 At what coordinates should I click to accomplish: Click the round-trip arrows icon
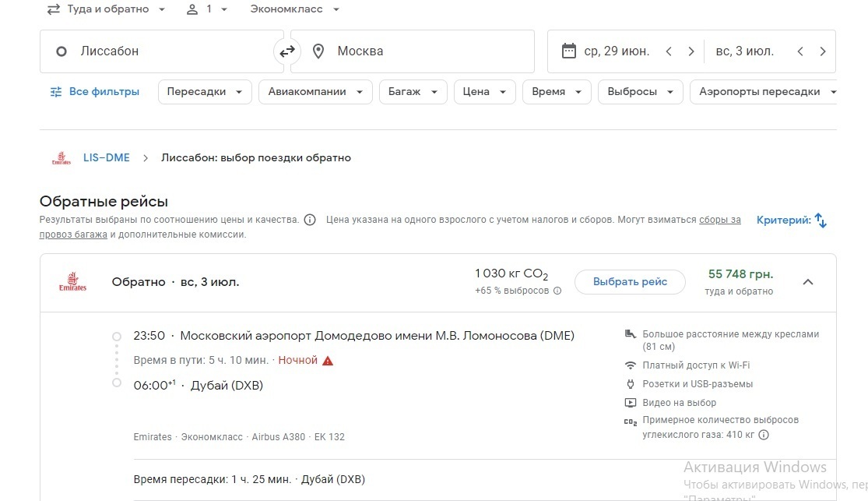pos(53,9)
